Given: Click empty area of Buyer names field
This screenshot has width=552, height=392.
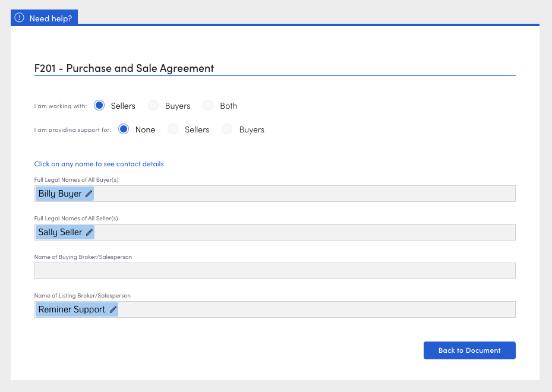Looking at the screenshot, I should (x=304, y=194).
